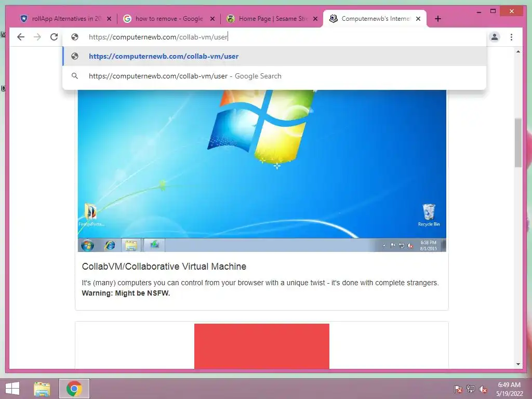Open Chrome's three-dot menu

(511, 37)
